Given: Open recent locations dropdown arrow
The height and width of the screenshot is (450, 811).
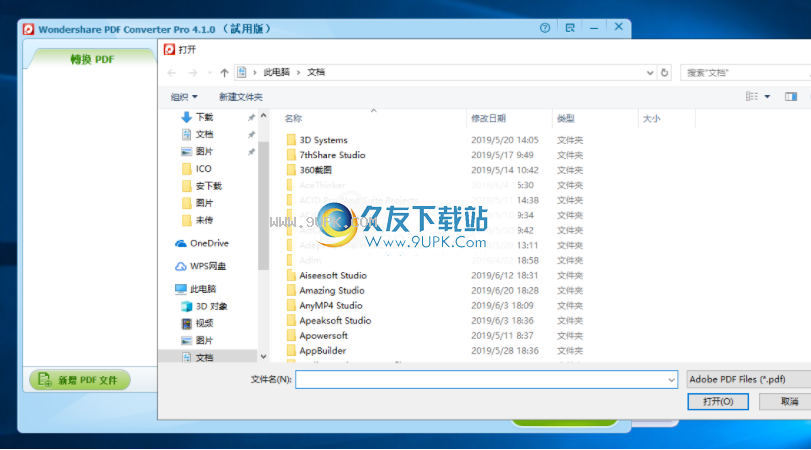Looking at the screenshot, I should pyautogui.click(x=209, y=73).
